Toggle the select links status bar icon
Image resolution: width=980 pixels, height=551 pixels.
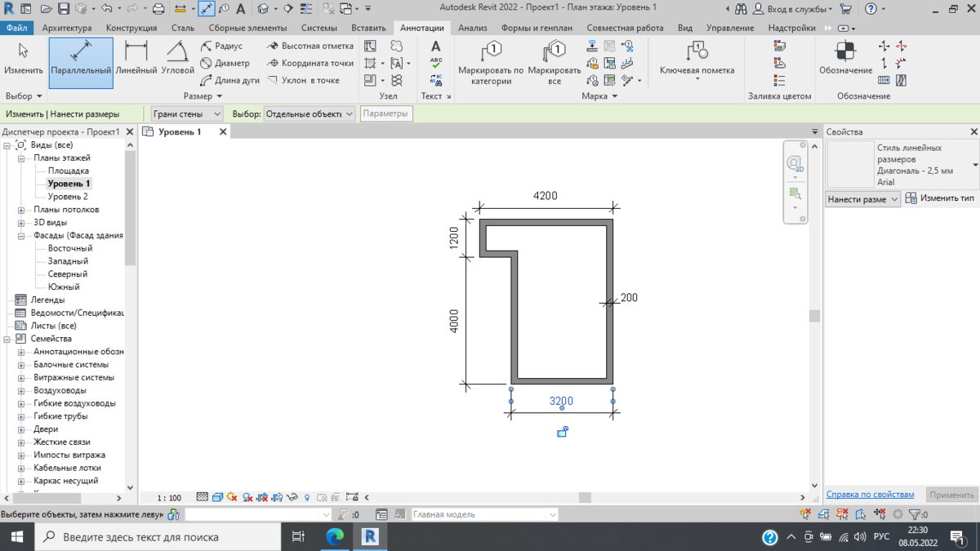click(x=806, y=514)
